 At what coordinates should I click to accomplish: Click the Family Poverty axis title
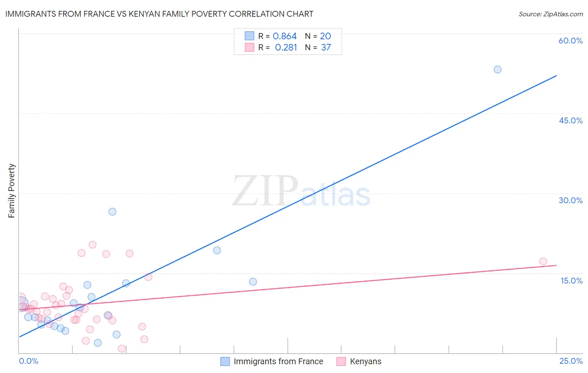pos(12,191)
